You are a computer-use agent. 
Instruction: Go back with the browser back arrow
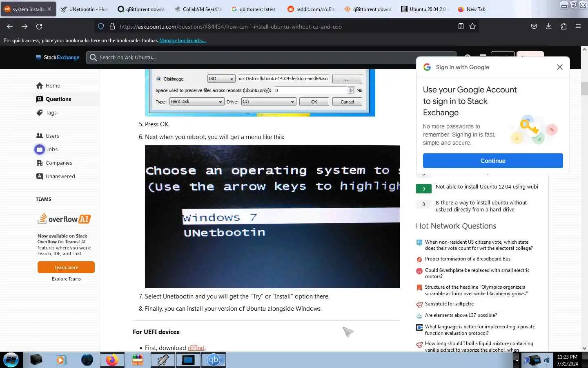click(10, 26)
